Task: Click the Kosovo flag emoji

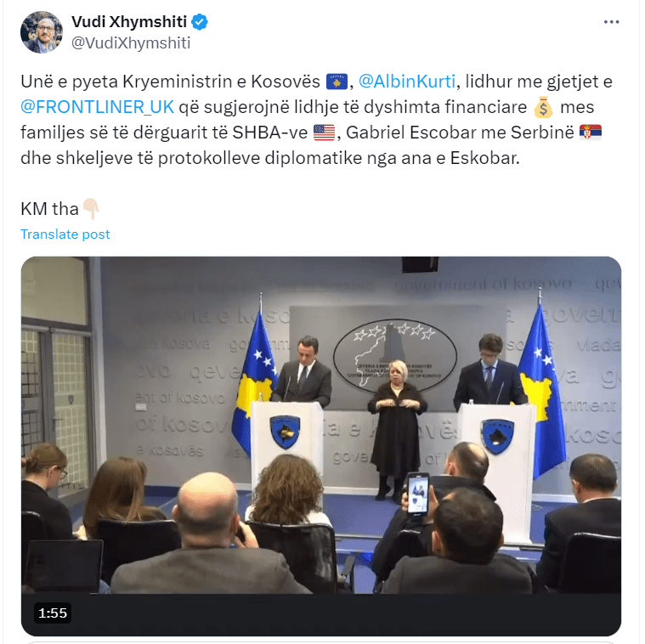Action: click(x=337, y=82)
